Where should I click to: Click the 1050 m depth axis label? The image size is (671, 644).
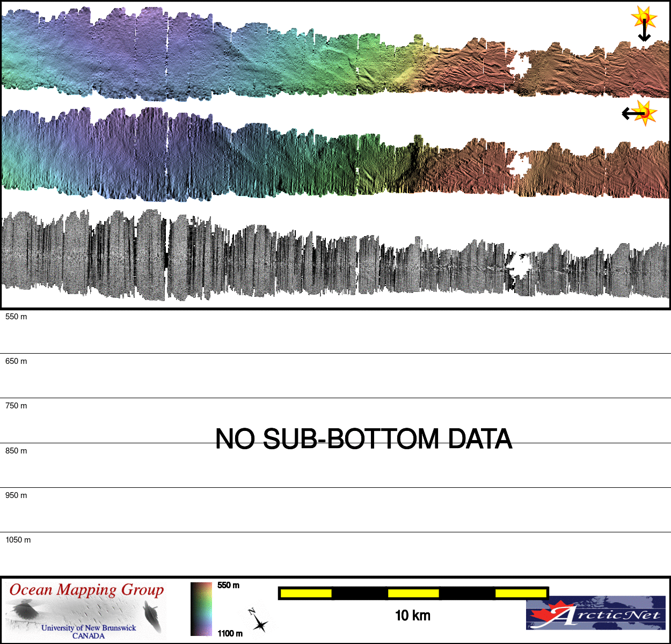(x=18, y=540)
